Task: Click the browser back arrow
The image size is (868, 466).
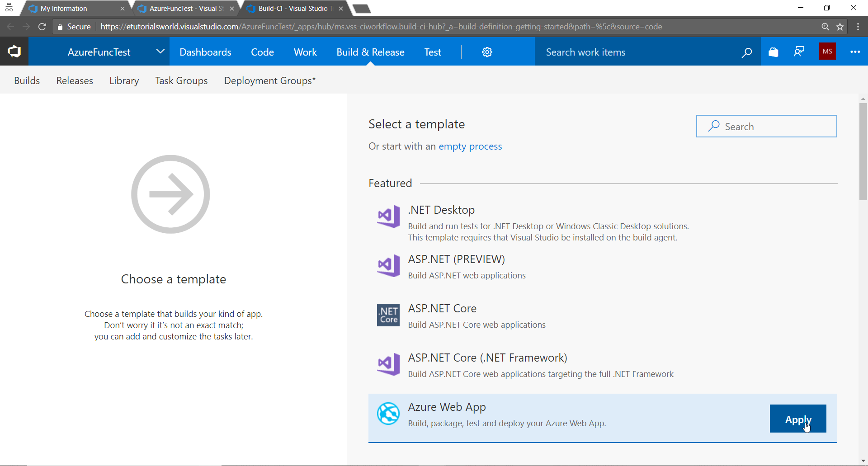Action: tap(10, 27)
